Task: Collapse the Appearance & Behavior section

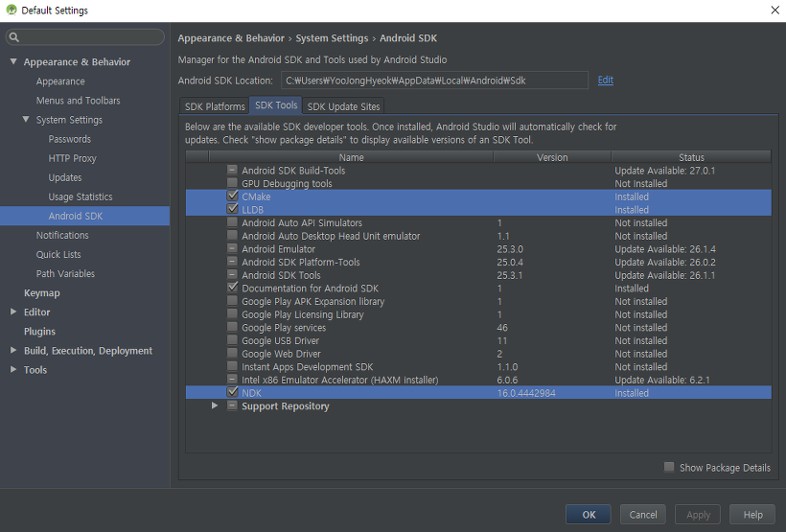Action: pos(13,61)
